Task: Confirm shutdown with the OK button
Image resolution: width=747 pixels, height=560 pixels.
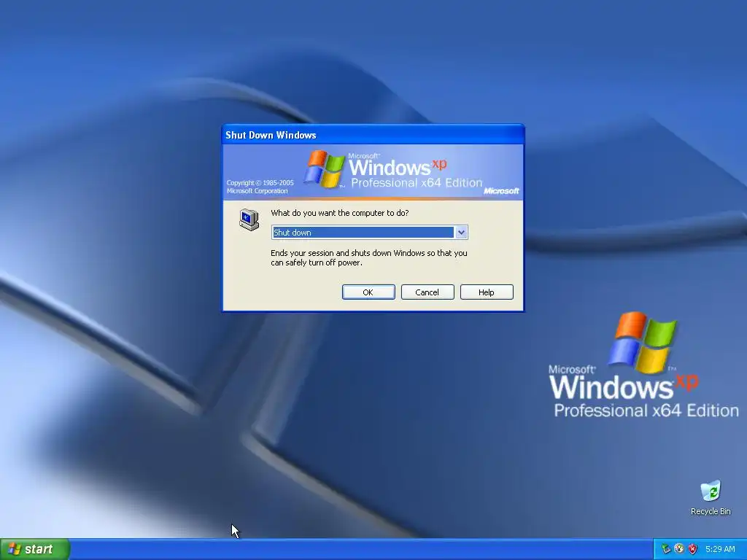Action: point(368,292)
